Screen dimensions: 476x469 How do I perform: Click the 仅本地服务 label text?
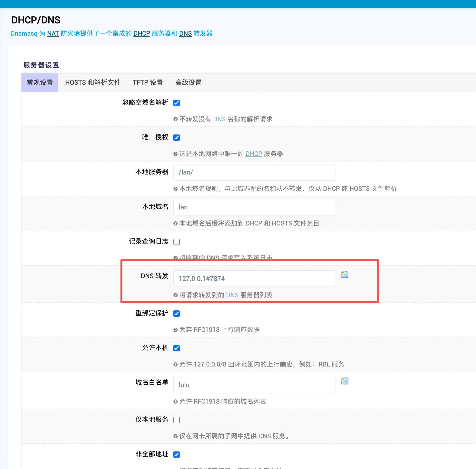pos(152,419)
